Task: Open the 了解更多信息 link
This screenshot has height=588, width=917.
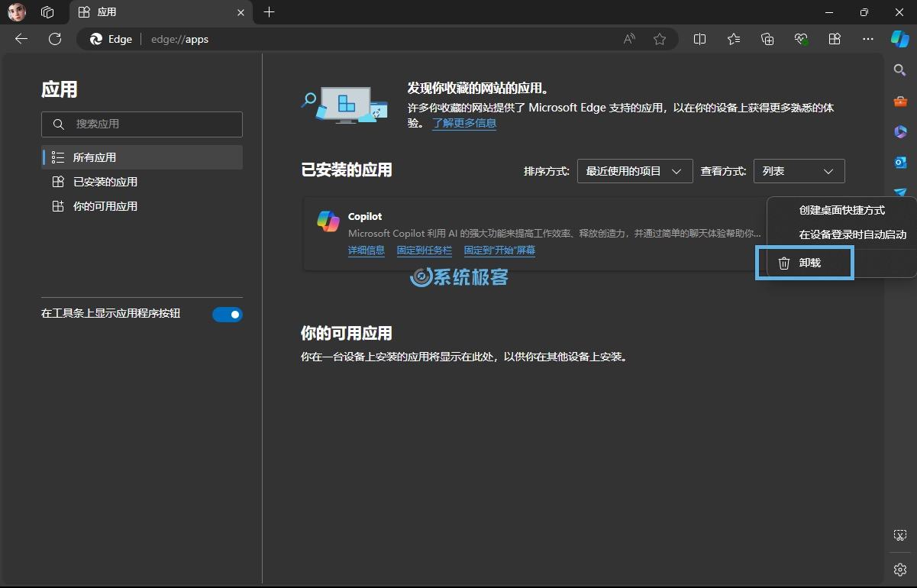Action: [x=464, y=123]
